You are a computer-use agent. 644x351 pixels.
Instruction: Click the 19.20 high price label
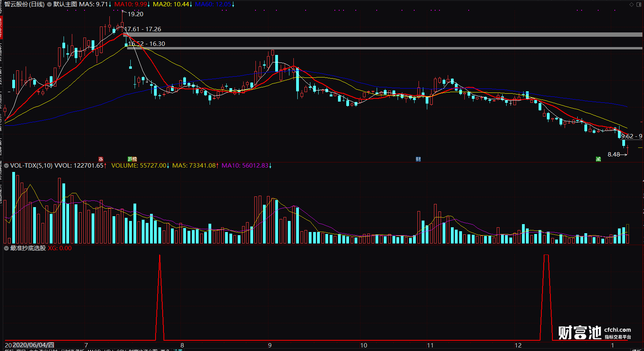pos(135,14)
